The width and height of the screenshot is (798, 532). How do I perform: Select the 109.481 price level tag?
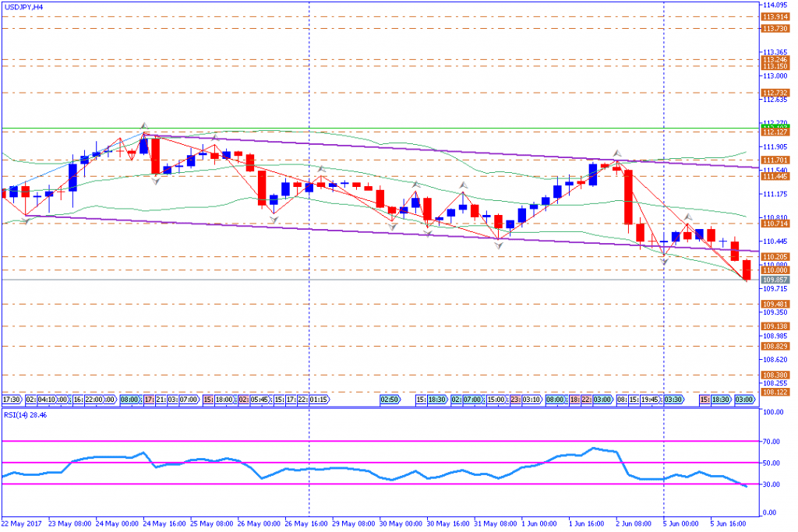pos(775,304)
